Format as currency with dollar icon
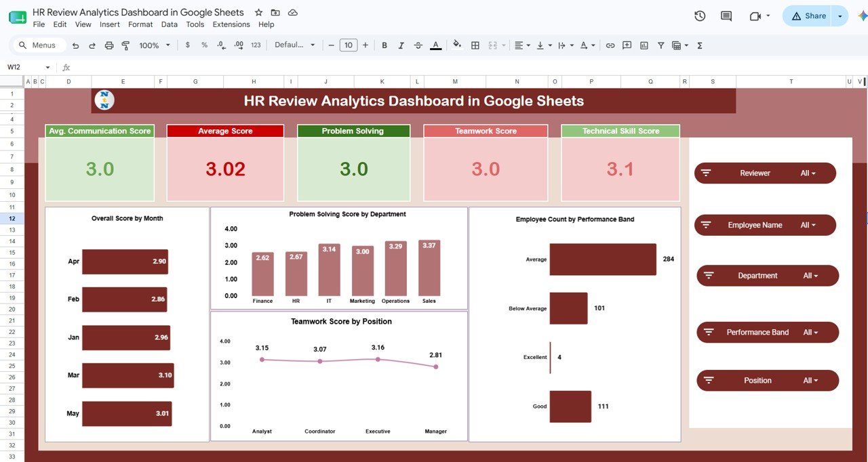Viewport: 868px width, 462px height. click(x=187, y=45)
